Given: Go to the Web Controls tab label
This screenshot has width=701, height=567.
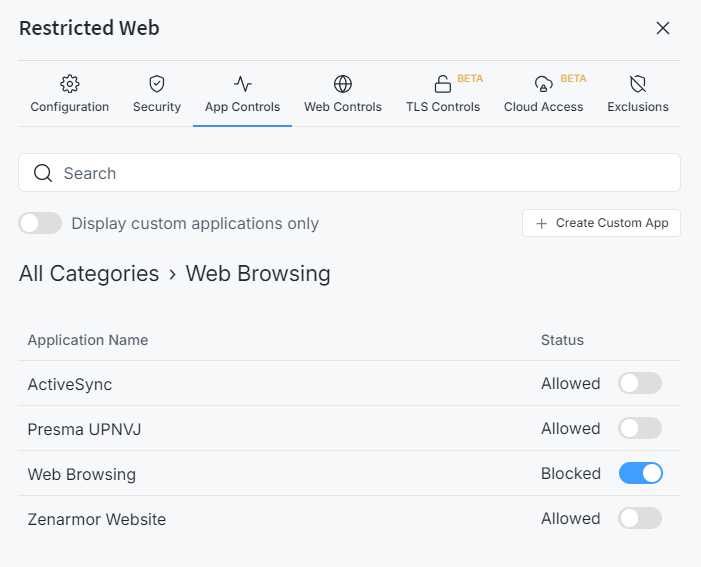Looking at the screenshot, I should [x=343, y=107].
